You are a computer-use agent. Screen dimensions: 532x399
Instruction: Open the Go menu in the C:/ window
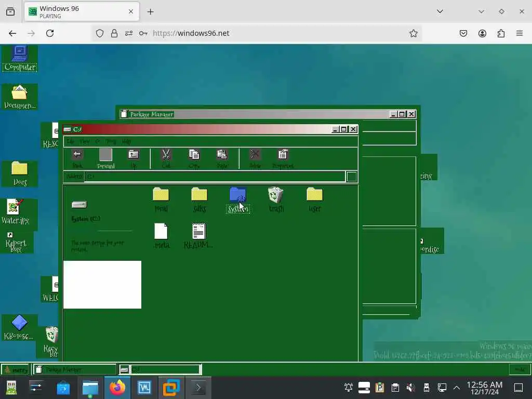(97, 141)
